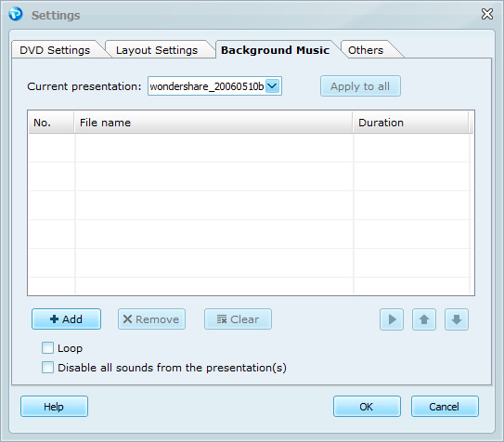
Task: Click the Apply to all button
Action: pos(360,86)
